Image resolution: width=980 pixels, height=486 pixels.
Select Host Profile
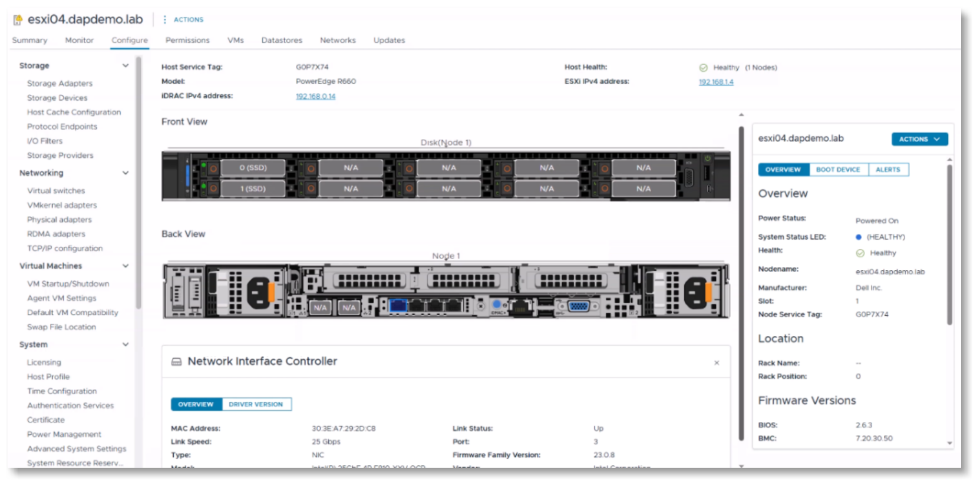[x=48, y=377]
